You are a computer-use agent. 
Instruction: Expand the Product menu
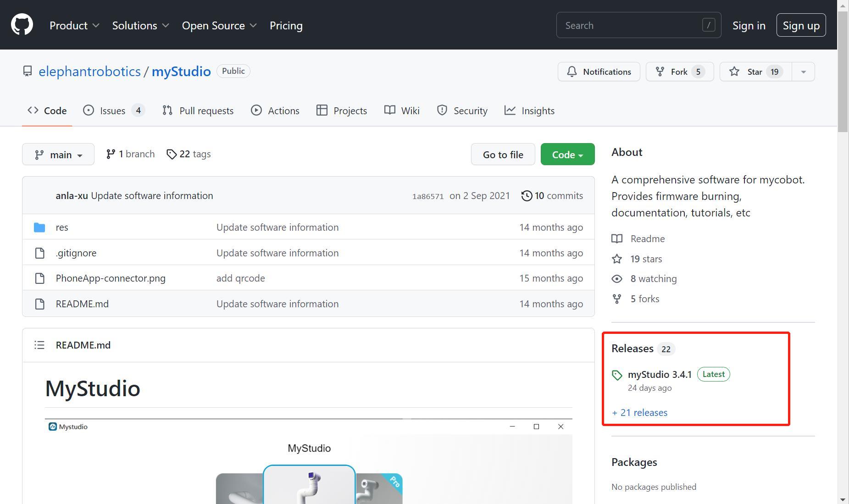74,26
